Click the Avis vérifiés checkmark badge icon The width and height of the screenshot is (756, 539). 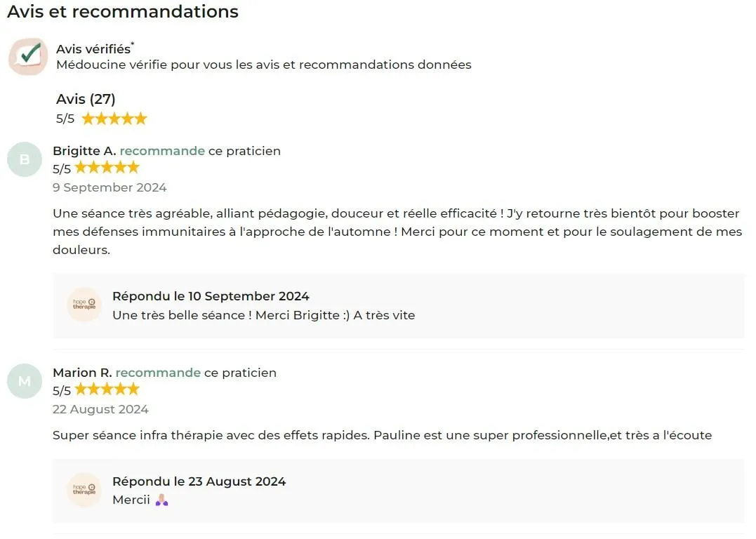(x=28, y=56)
